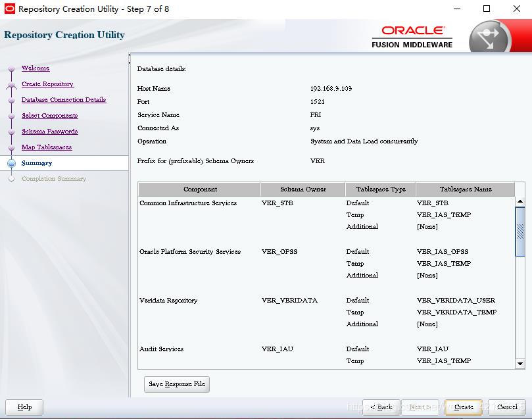Screen dimensions: 532x419
Task: Click the VER_VERIDATA_TEMP tablespace name
Action: pyautogui.click(x=456, y=312)
